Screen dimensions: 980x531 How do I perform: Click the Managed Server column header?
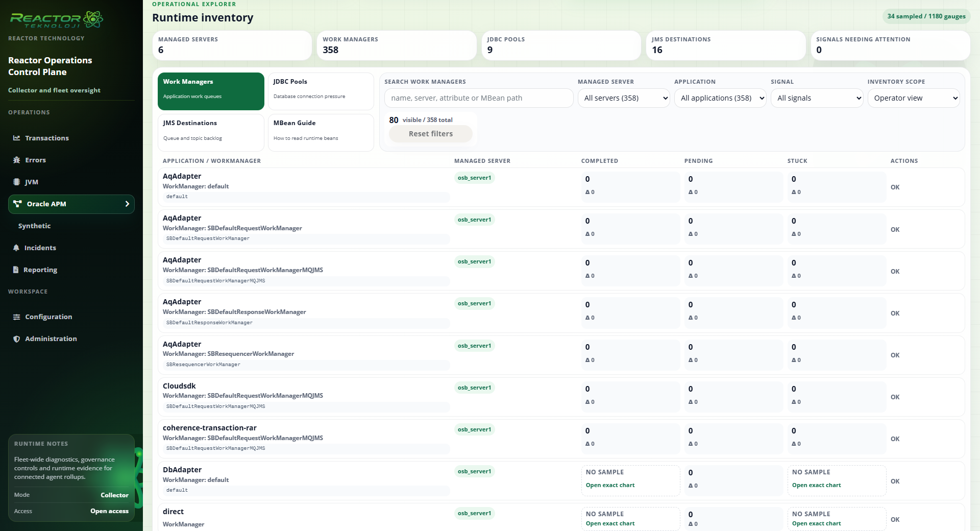point(482,161)
